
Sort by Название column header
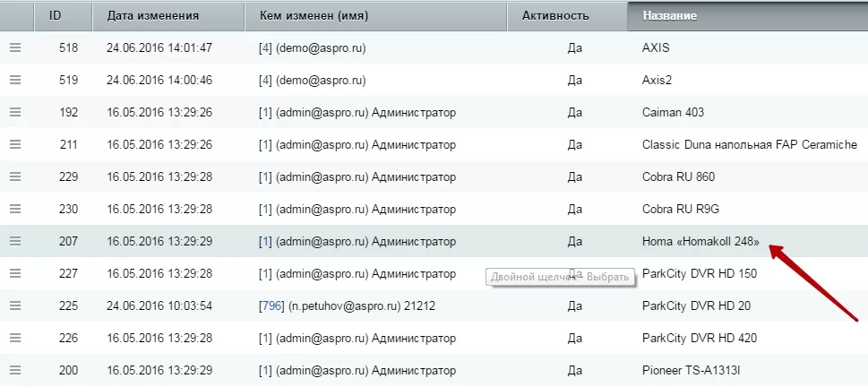click(748, 15)
